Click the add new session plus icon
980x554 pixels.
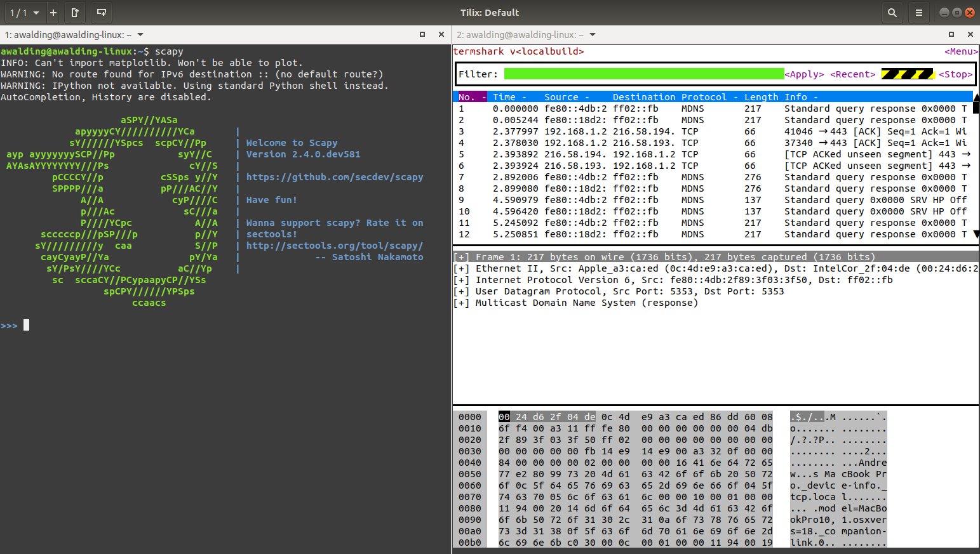pos(53,13)
